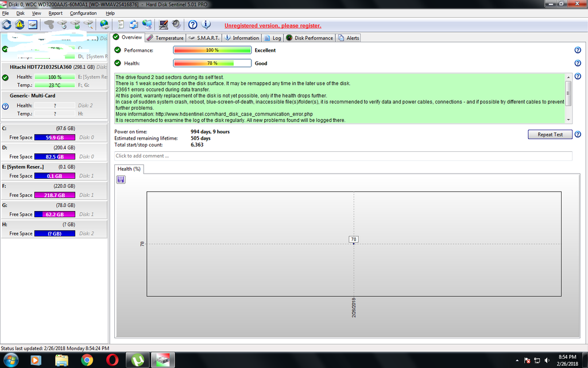Screen dimensions: 588x368
Task: Click the Performance 100 % bar
Action: coord(212,50)
